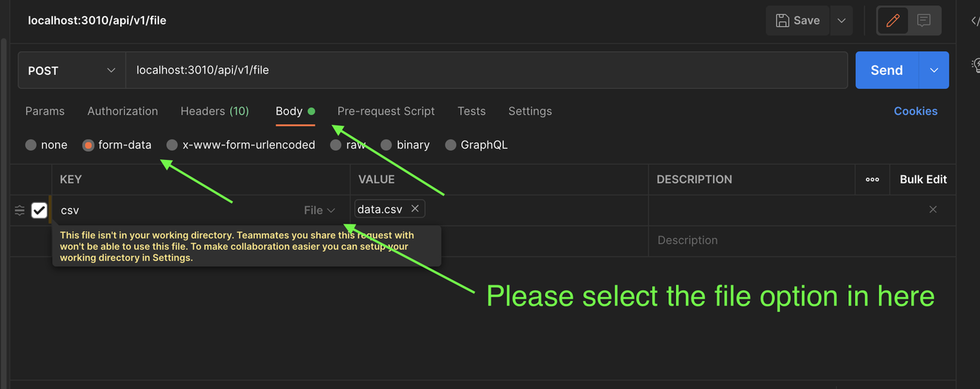
Task: Uncheck the csv row checkbox
Action: (x=39, y=210)
